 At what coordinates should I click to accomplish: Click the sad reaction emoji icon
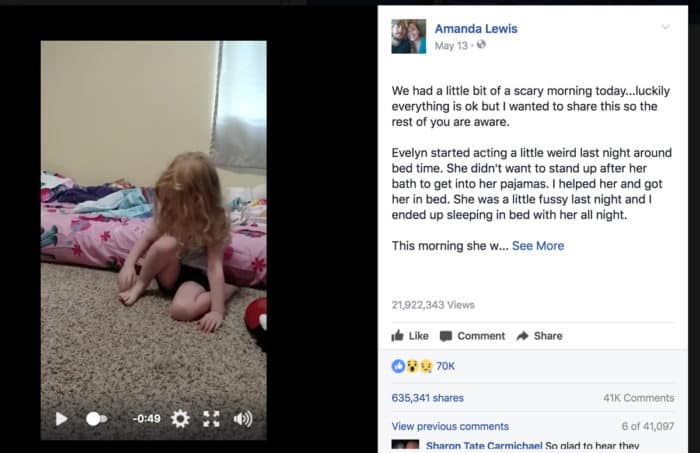(426, 366)
